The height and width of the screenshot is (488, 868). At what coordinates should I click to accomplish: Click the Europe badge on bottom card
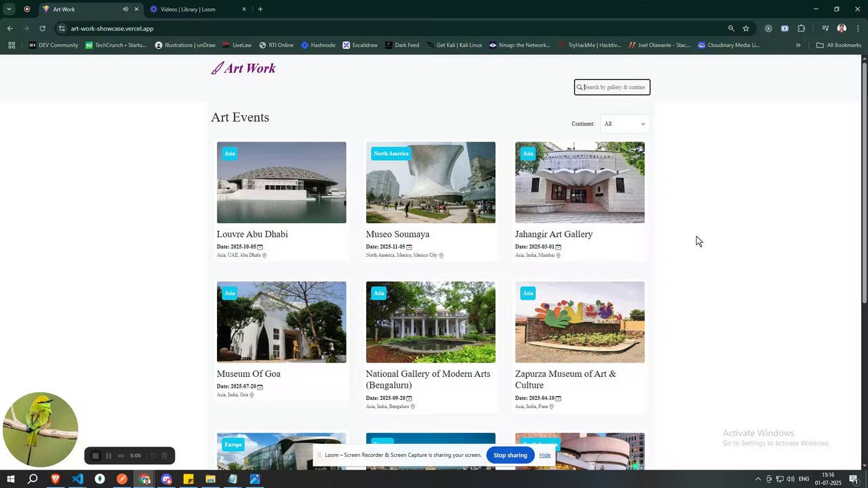click(233, 445)
